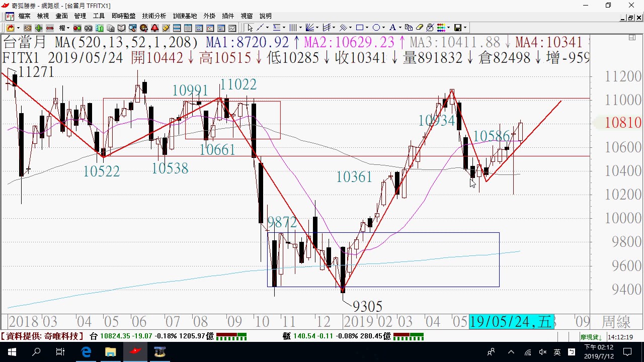Viewport: 644px width, 362px height.
Task: Open the 訓練基地 menu
Action: pyautogui.click(x=185, y=16)
